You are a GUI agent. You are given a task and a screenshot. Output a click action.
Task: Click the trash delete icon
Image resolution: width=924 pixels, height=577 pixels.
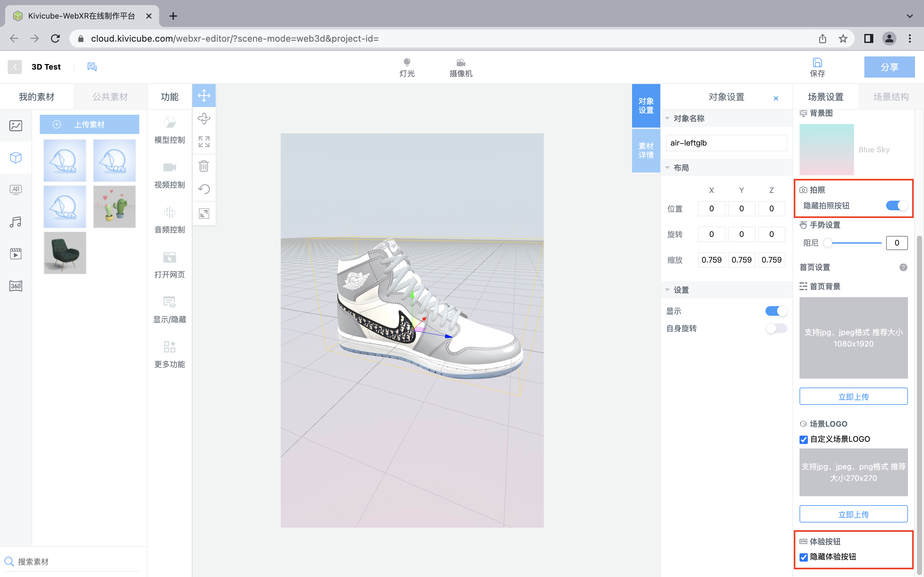[204, 166]
